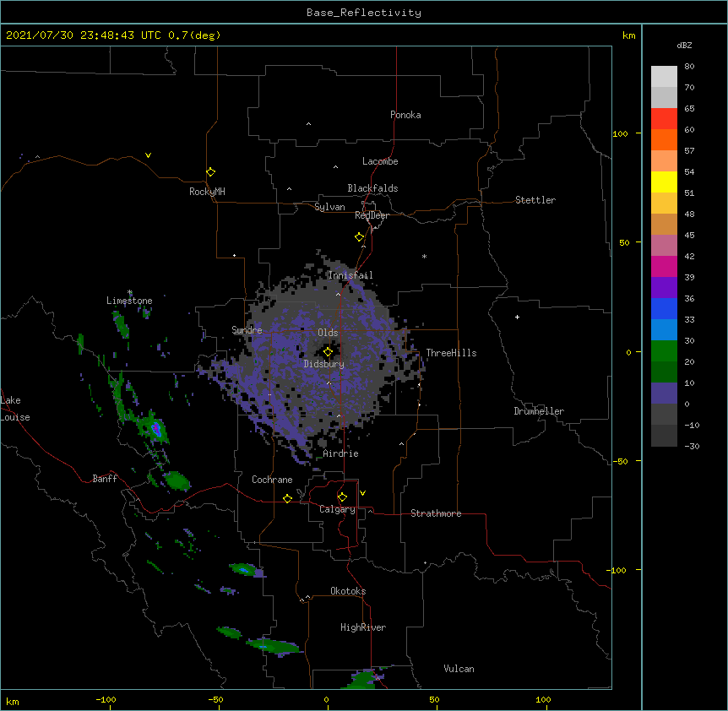Click the RockyMH label
The width and height of the screenshot is (728, 711).
tap(207, 192)
